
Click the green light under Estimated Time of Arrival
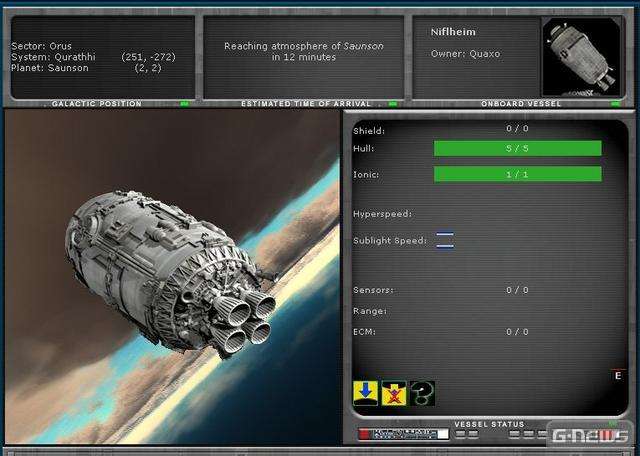pyautogui.click(x=393, y=104)
